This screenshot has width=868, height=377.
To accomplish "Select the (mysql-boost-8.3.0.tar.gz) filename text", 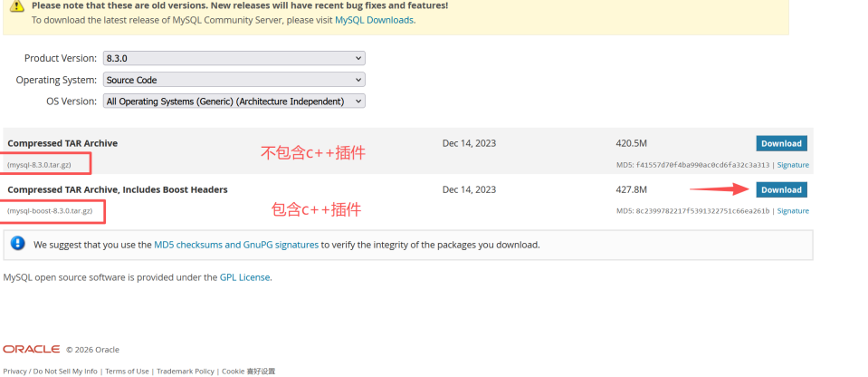I will pos(50,210).
